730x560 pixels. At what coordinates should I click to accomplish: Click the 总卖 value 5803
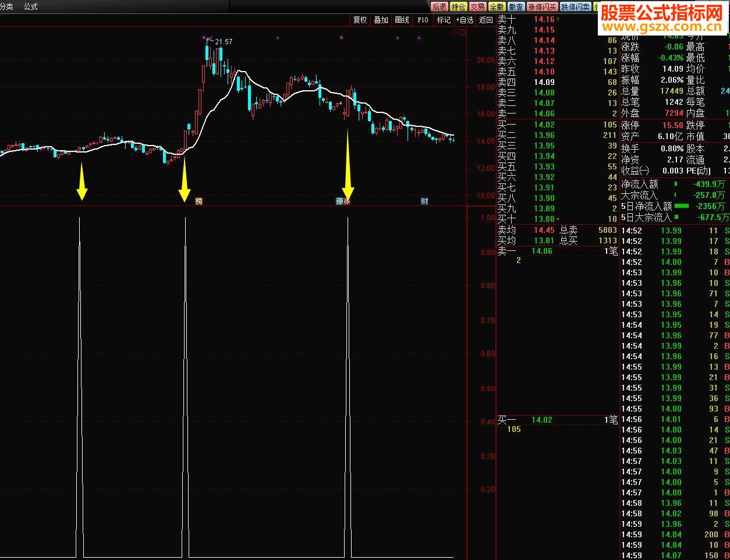pyautogui.click(x=607, y=230)
